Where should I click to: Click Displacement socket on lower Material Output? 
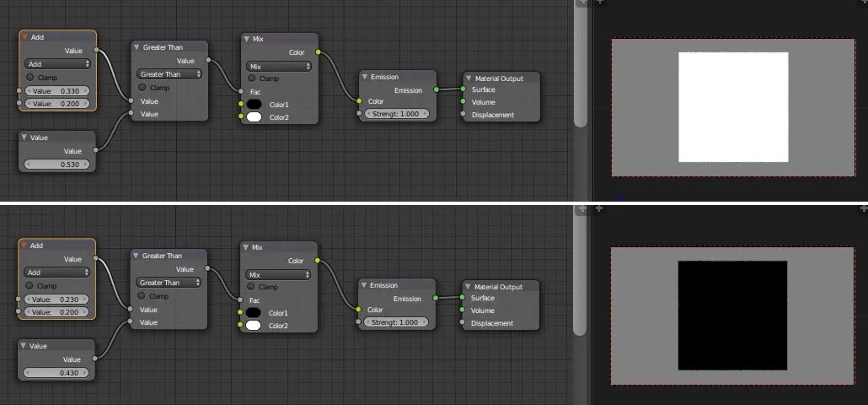463,322
